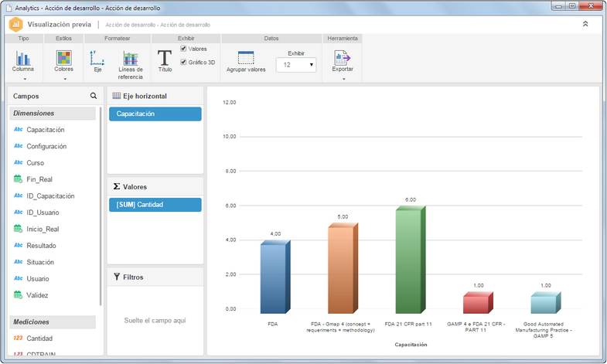Click the Exportar icon
Screen dimensions: 607x364
342,58
